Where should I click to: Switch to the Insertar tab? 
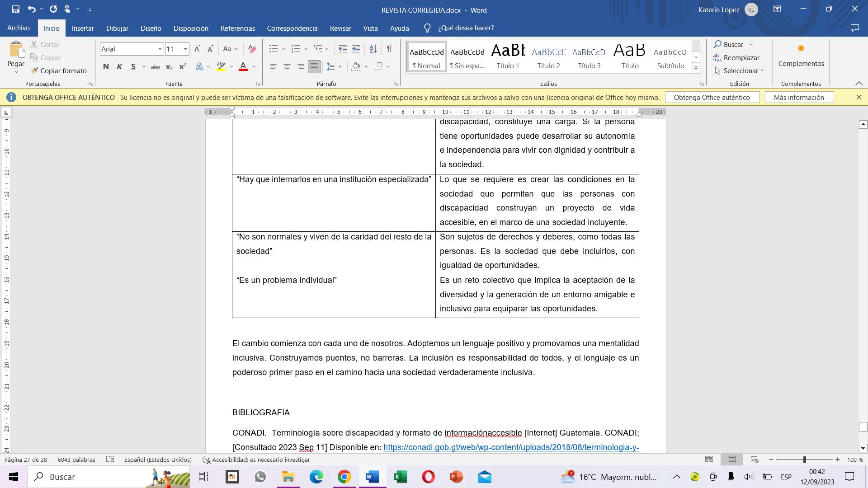(83, 28)
